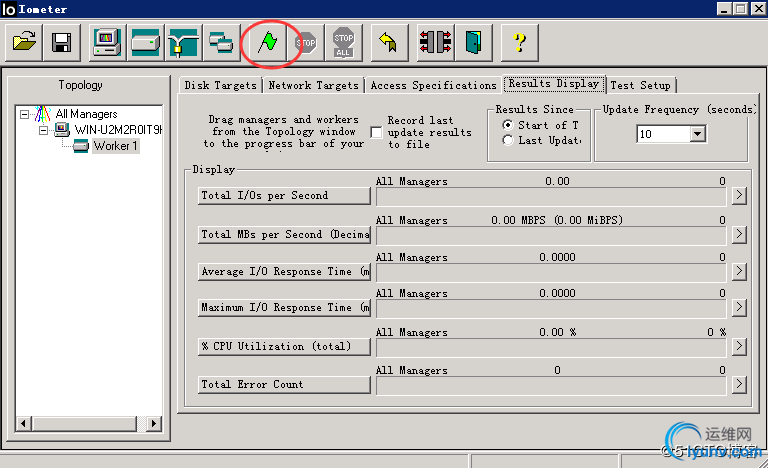The height and width of the screenshot is (468, 768).
Task: Click WIN-U2M2R0IT9 manager computer icon
Action: [62, 129]
